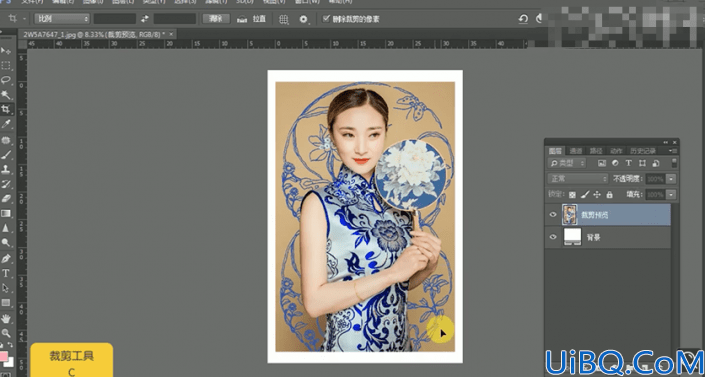Filter layers by adjustment kind
Viewport: 705px width, 377px height.
(x=615, y=163)
